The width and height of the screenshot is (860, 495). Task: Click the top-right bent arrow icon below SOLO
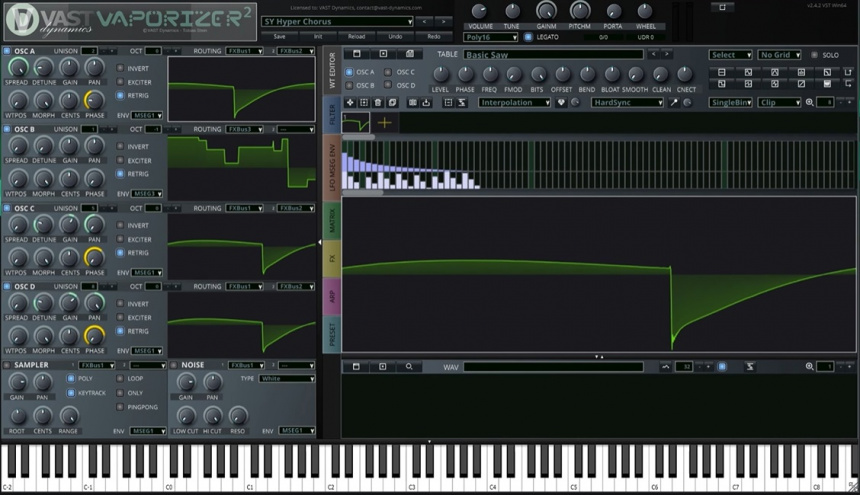click(848, 72)
